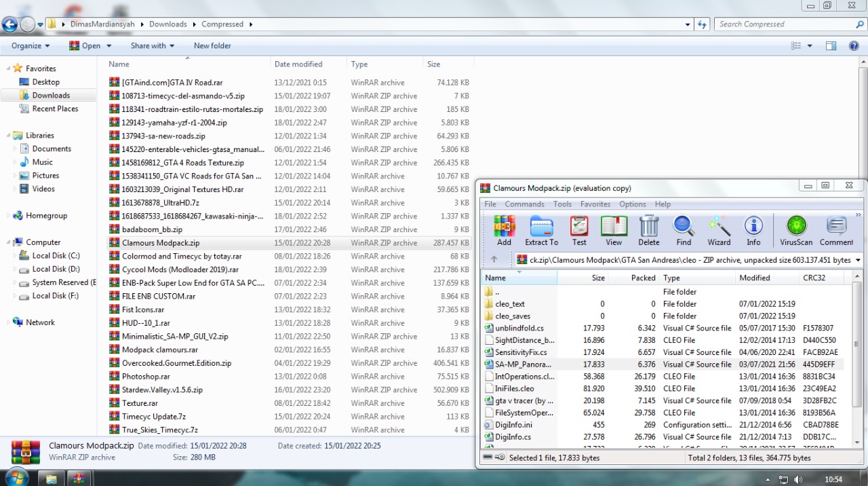Click the Downloads breadcrumb in address bar
Viewport: 868px width, 486px height.
[168, 24]
